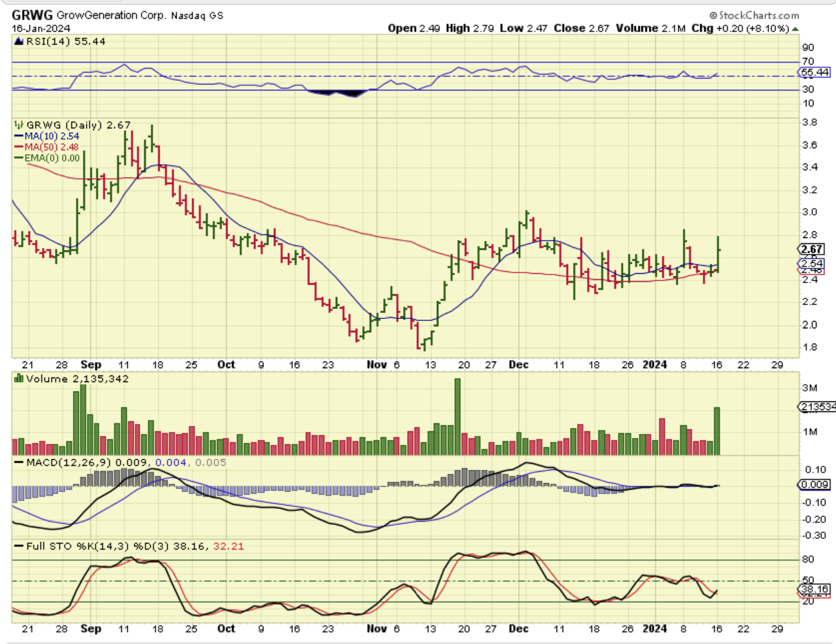Click the EMA(0) green legend entry

click(47, 158)
